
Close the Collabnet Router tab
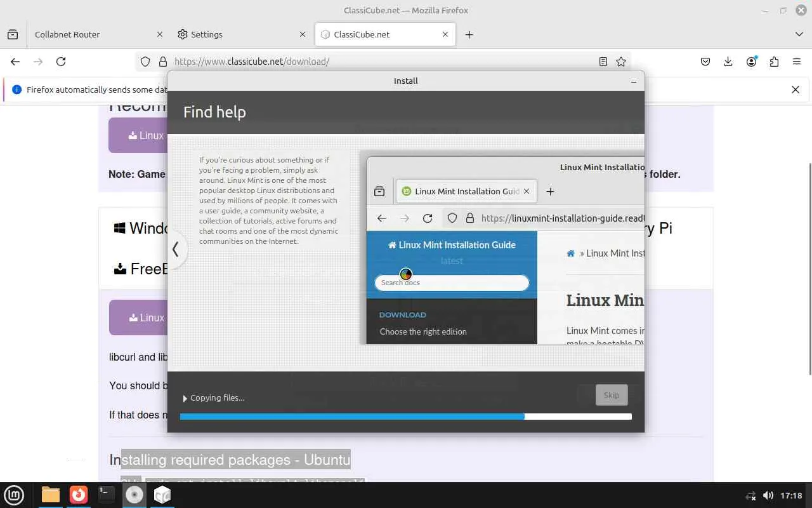[x=159, y=34]
